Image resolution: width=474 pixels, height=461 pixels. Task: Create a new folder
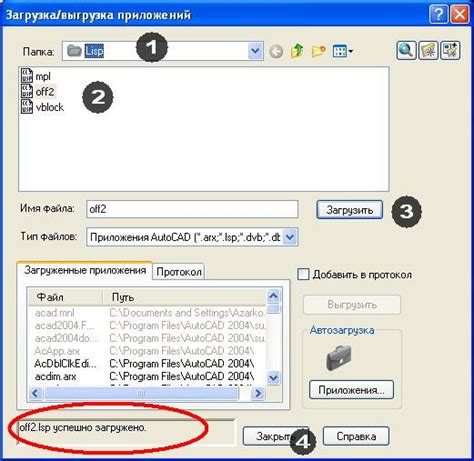(x=318, y=51)
